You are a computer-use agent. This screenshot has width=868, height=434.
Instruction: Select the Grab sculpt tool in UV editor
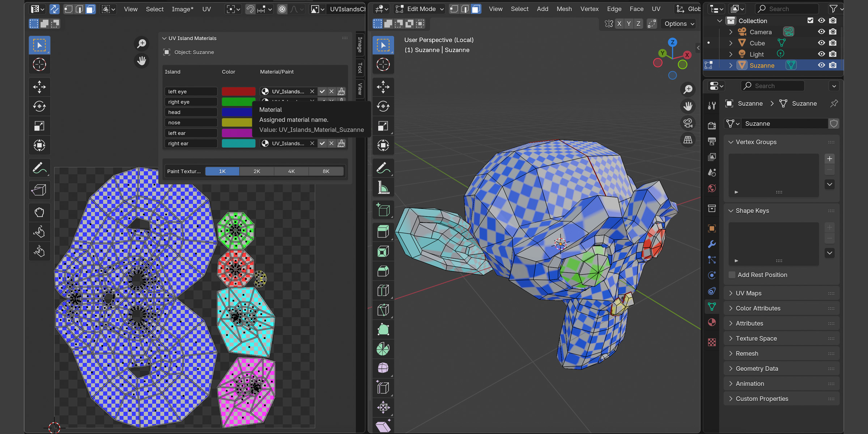39,212
